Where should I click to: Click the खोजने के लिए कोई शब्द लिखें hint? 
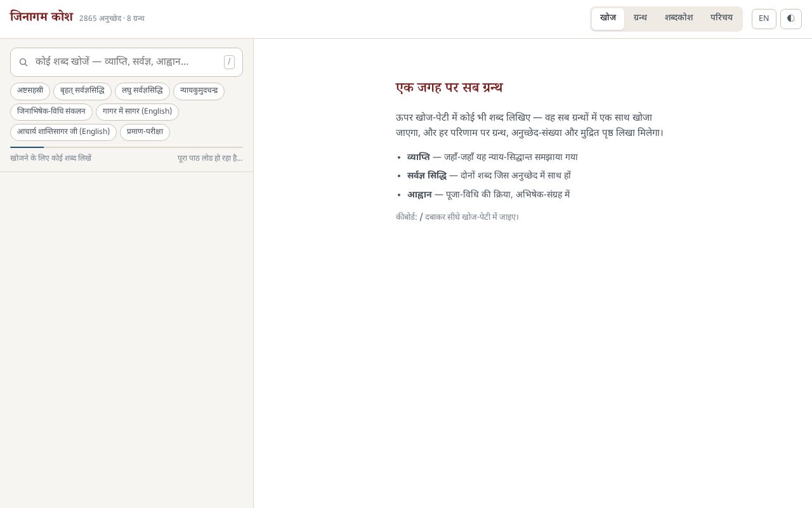click(x=51, y=159)
